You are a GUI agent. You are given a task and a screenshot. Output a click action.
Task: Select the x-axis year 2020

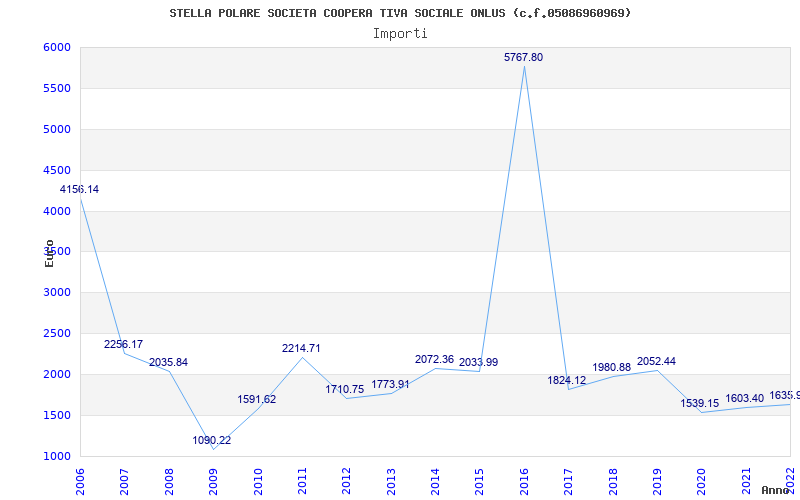[701, 482]
